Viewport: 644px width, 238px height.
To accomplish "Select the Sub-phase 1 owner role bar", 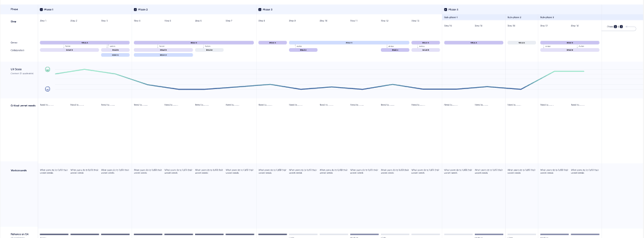I will tap(474, 42).
